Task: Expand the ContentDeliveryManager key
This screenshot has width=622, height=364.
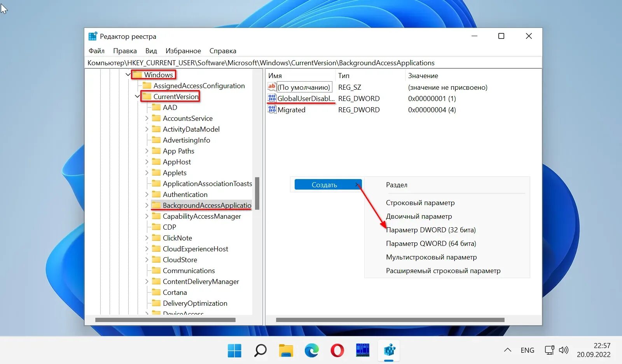Action: pos(147,281)
